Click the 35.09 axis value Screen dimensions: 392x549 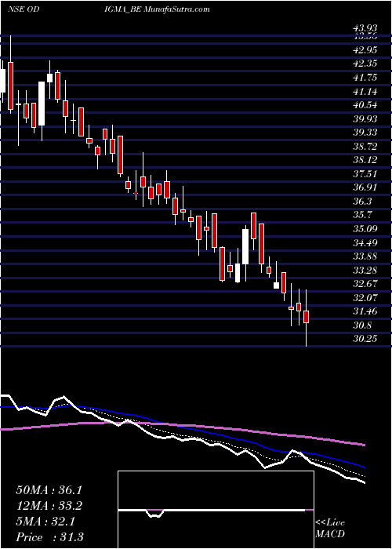(365, 229)
